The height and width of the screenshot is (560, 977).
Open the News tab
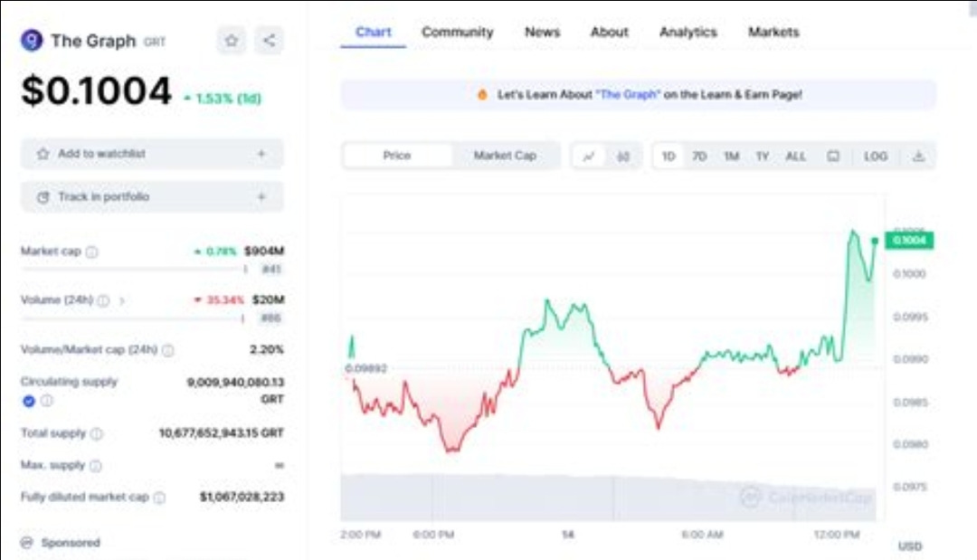point(542,32)
